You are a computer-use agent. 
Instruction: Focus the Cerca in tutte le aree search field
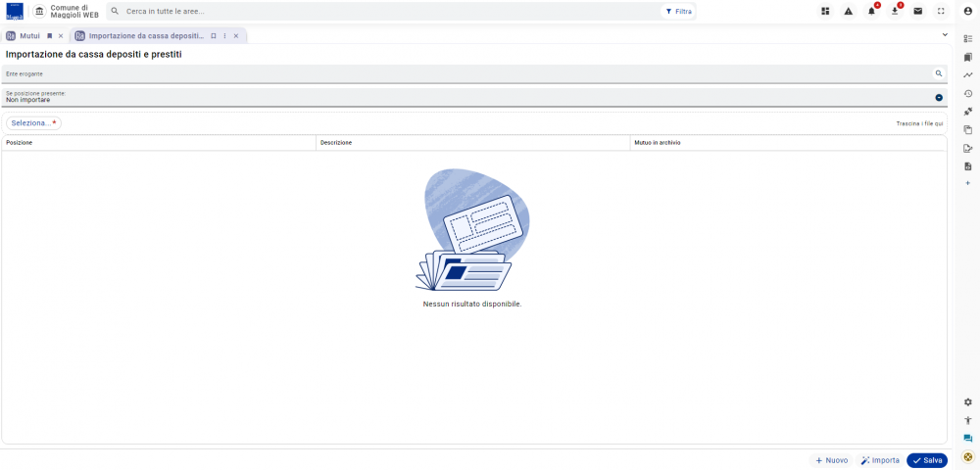pos(391,11)
